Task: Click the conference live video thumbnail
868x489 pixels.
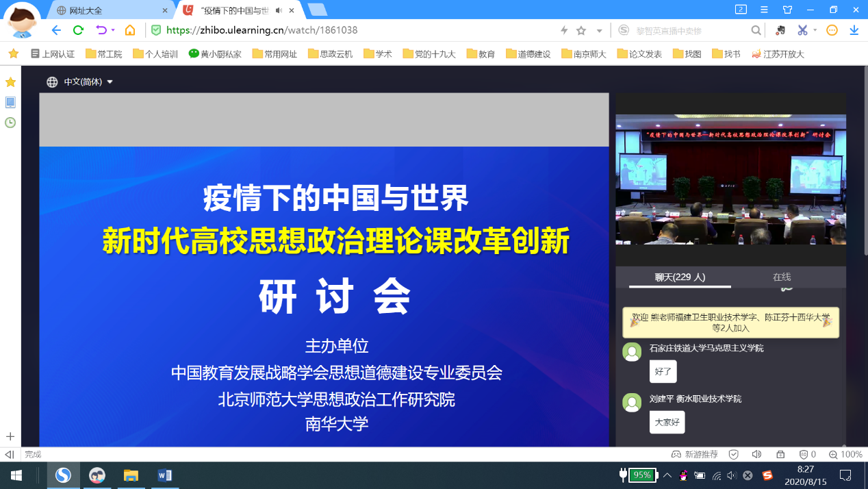Action: [730, 179]
